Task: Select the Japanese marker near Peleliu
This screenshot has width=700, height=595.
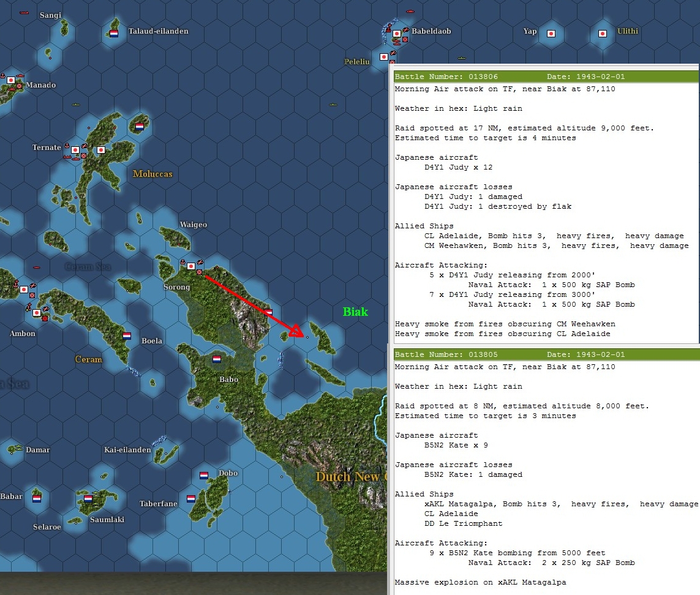Action: 385,56
